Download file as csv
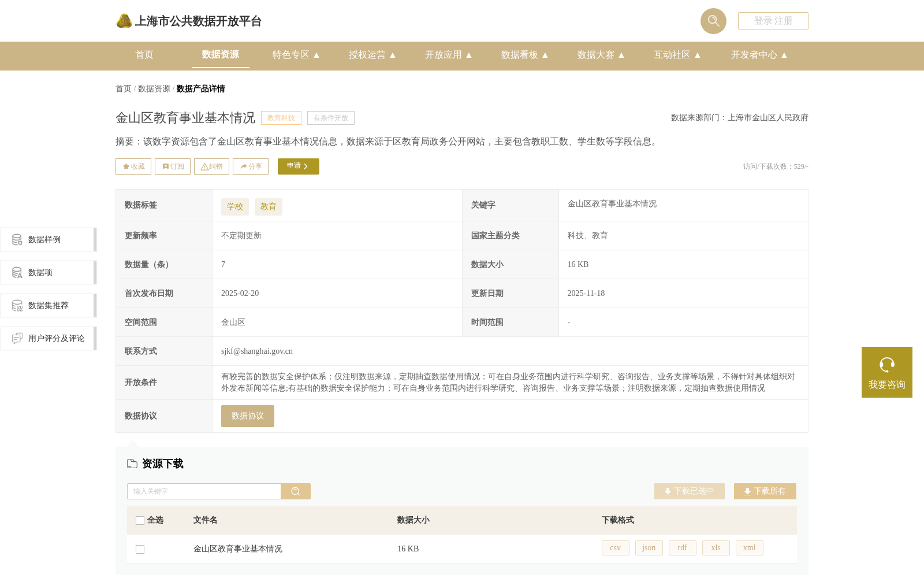The width and height of the screenshot is (924, 578). pos(616,548)
